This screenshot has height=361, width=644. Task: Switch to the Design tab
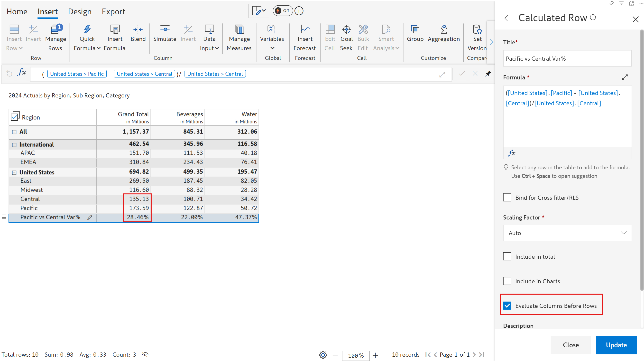(80, 11)
